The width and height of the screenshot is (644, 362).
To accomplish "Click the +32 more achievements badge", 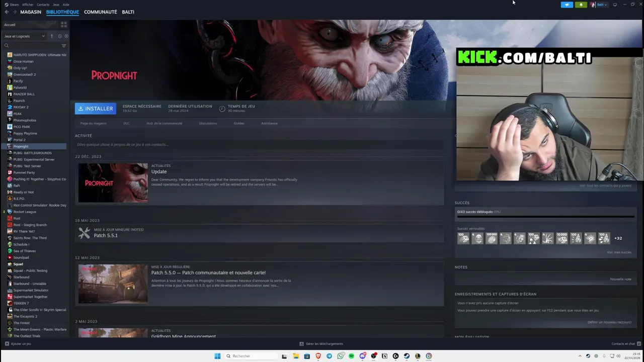I will coord(618,238).
